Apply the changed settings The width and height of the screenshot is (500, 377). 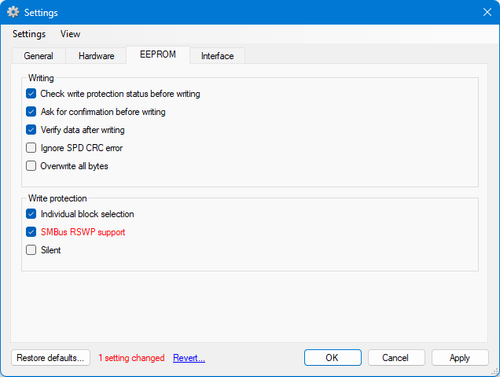click(x=460, y=358)
